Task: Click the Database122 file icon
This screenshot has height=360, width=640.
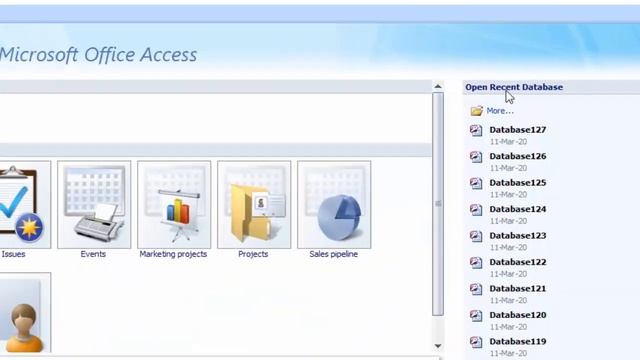Action: coord(476,262)
